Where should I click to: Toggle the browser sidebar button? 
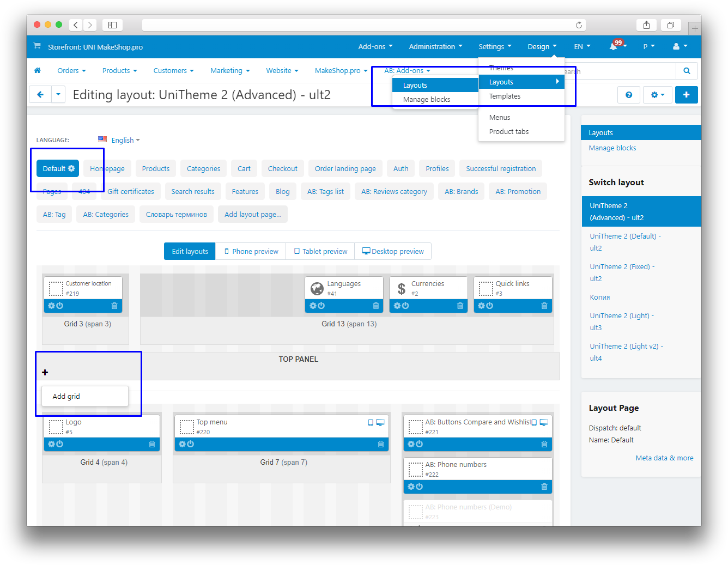(112, 25)
